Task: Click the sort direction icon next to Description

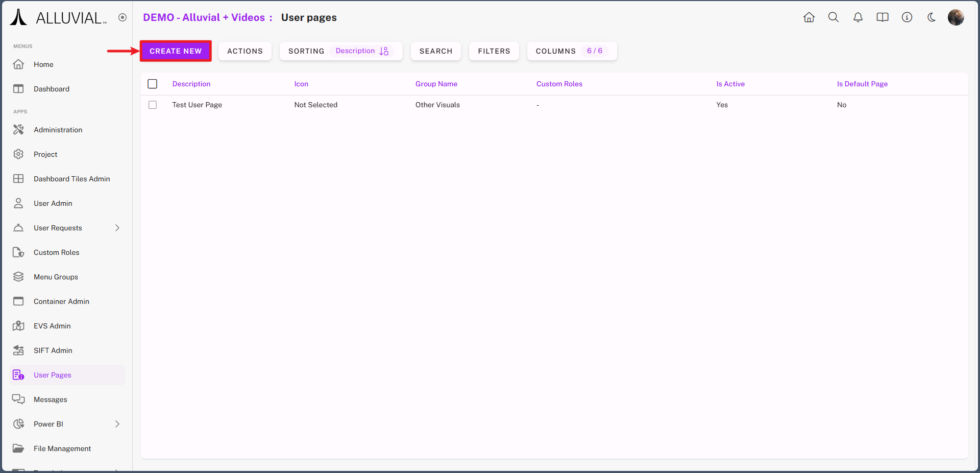Action: point(384,51)
